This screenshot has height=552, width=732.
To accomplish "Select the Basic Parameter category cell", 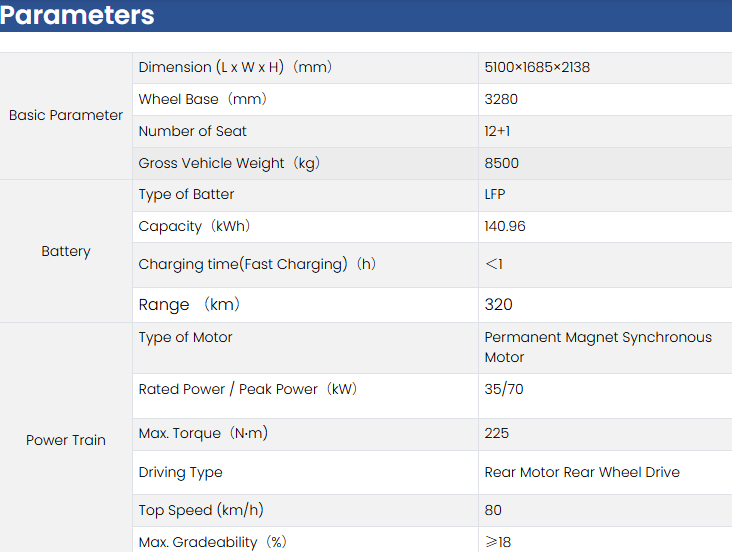I will click(66, 115).
